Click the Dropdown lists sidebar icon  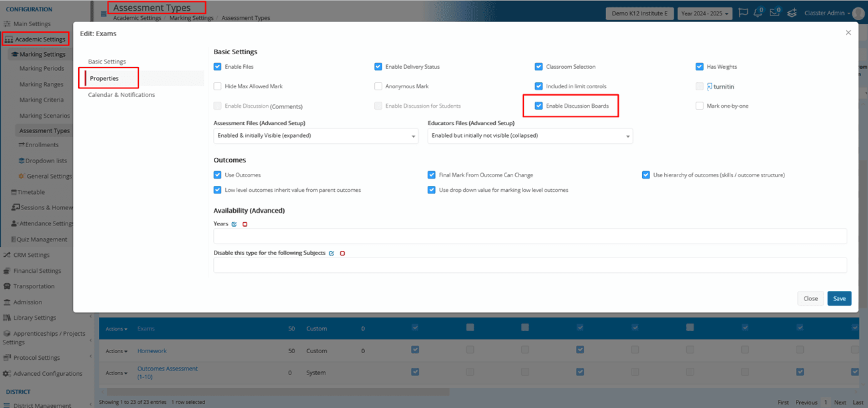coord(21,161)
